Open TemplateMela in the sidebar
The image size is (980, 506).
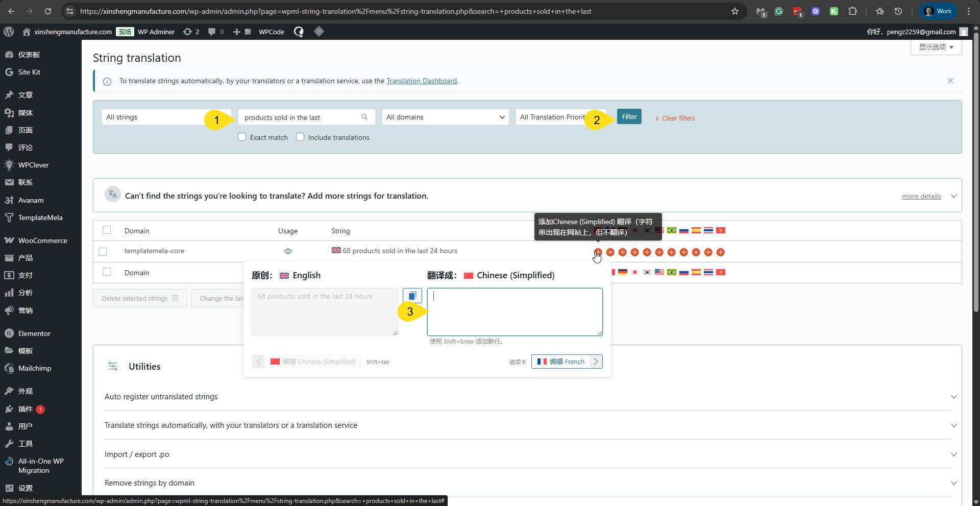[x=41, y=218]
